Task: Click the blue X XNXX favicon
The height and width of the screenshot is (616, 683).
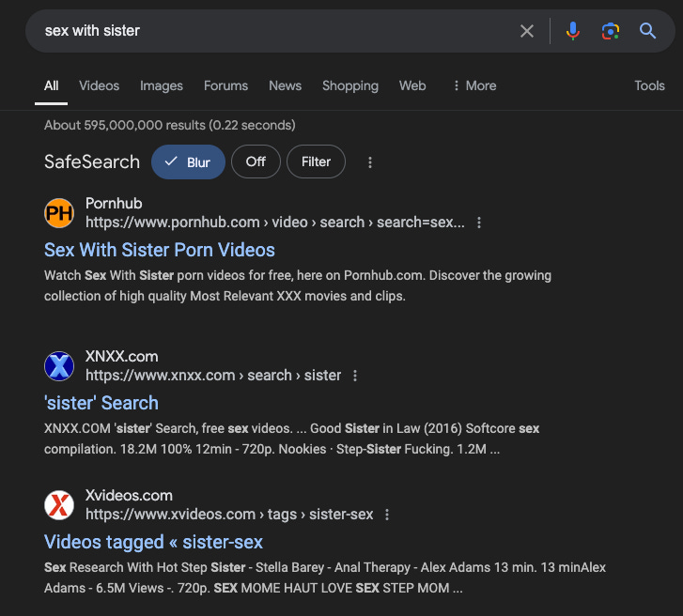Action: point(59,366)
